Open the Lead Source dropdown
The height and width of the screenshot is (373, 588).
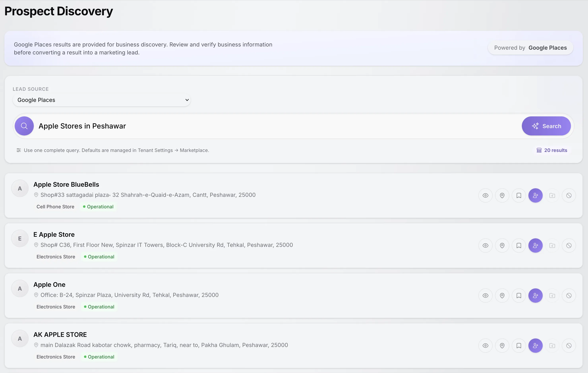[x=102, y=100]
